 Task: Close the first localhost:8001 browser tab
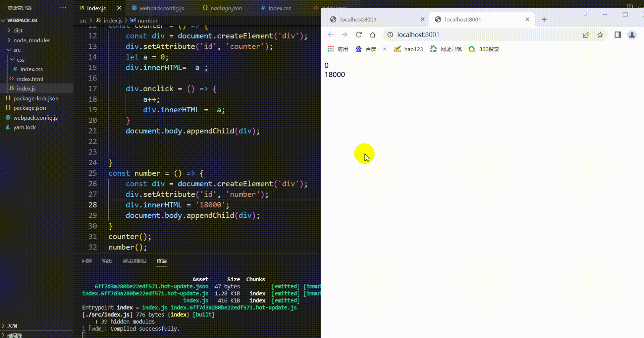pyautogui.click(x=422, y=19)
